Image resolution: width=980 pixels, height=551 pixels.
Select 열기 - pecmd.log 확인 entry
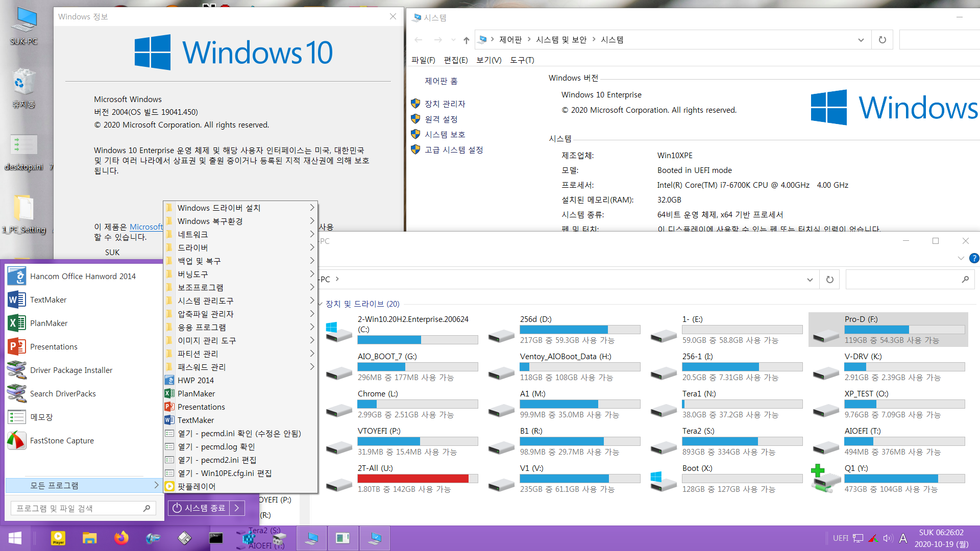point(240,446)
